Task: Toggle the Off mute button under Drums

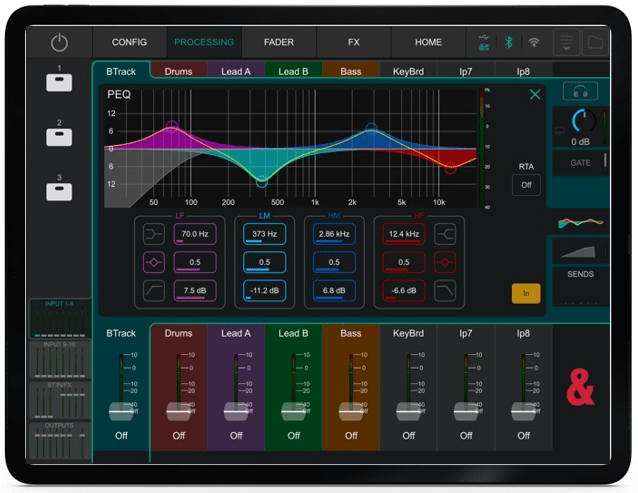Action: (x=178, y=435)
